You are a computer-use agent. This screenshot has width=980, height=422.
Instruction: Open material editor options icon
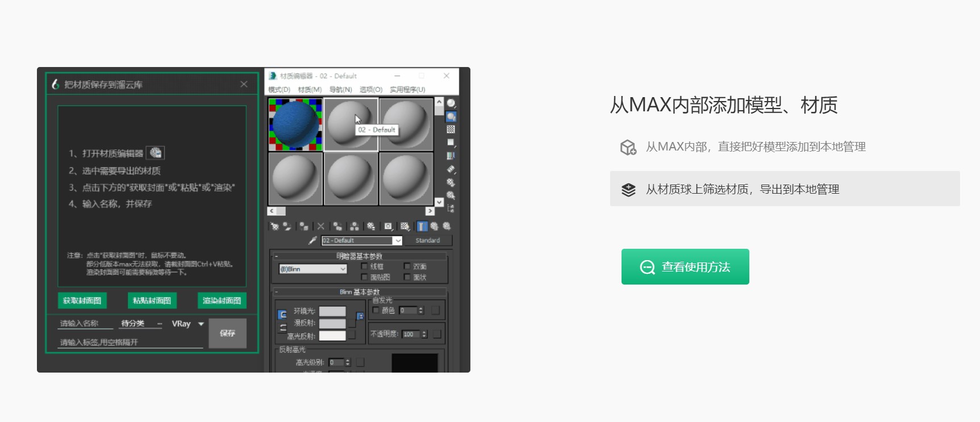pos(451,182)
